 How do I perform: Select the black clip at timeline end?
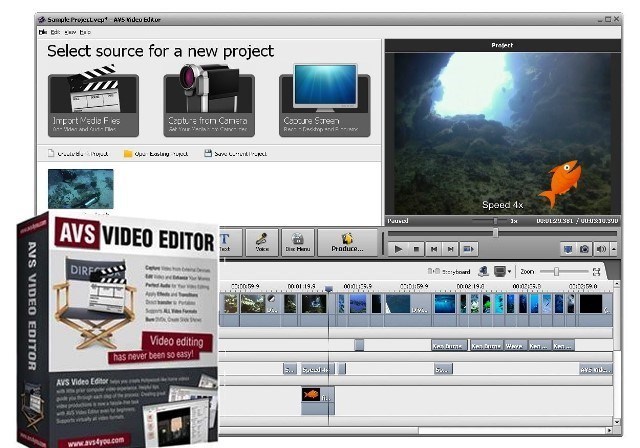(x=591, y=304)
